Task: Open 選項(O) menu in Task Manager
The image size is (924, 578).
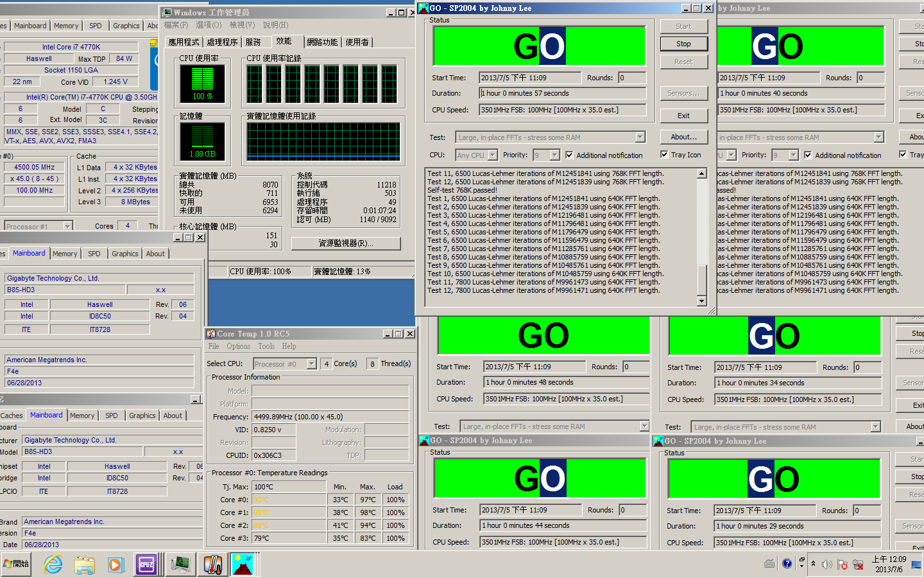Action: pyautogui.click(x=209, y=25)
